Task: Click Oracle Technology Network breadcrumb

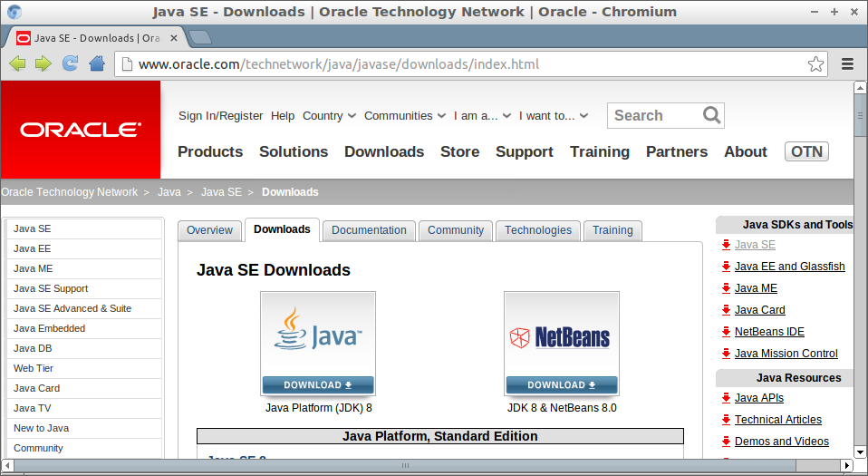Action: (x=69, y=192)
